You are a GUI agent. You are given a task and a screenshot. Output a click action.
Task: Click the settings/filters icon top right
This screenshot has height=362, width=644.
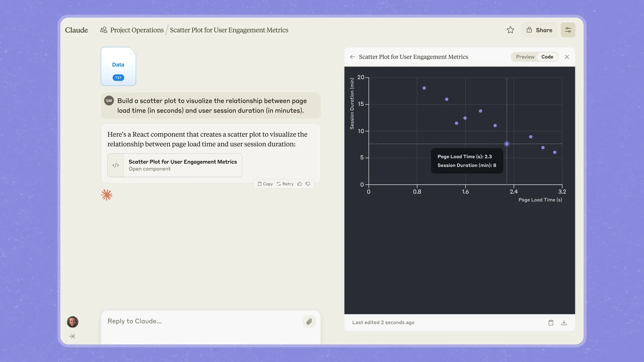tap(568, 30)
